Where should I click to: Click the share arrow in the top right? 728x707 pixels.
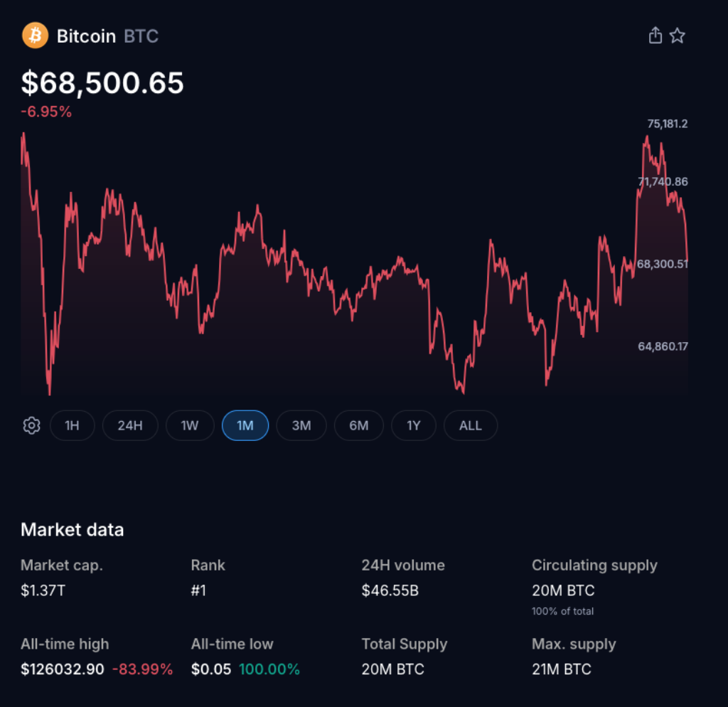(x=655, y=35)
